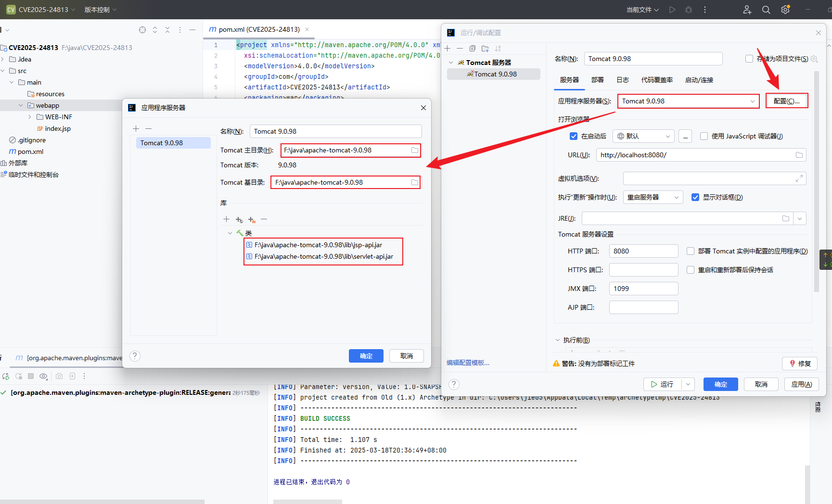Image resolution: width=832 pixels, height=504 pixels.
Task: Click fix button for deployment warning
Action: 800,364
